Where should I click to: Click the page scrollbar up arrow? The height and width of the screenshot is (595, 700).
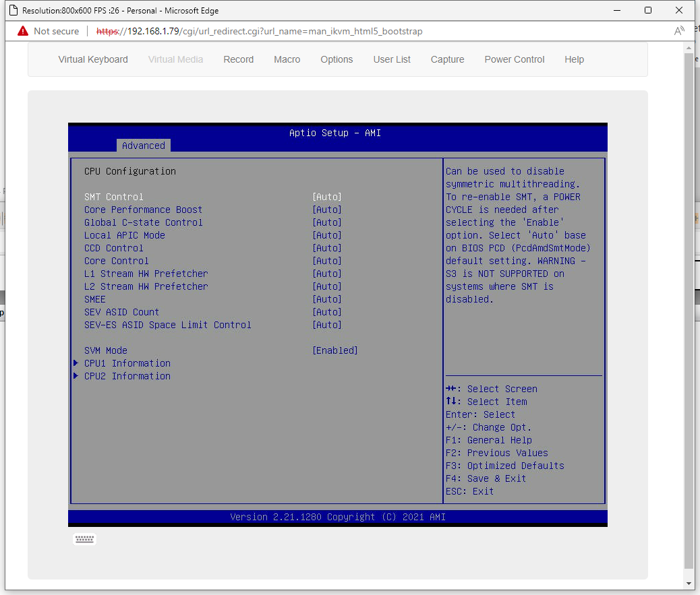tap(689, 48)
